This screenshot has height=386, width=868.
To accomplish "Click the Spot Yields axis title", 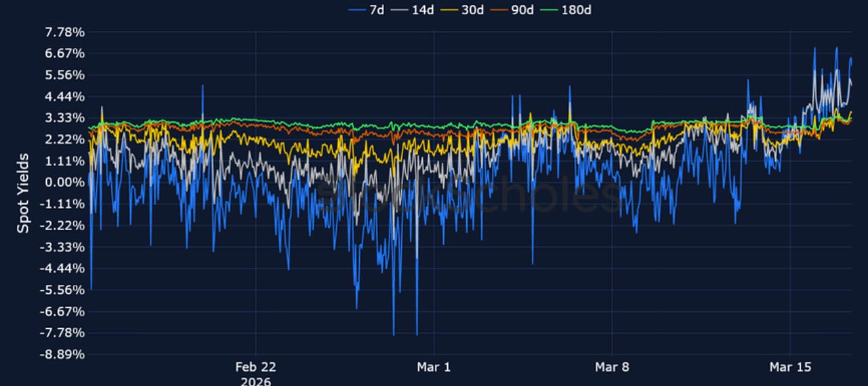I will [23, 193].
